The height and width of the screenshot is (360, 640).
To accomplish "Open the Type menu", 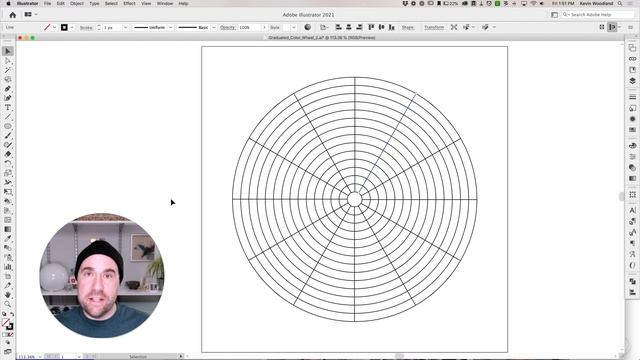I will click(94, 3).
